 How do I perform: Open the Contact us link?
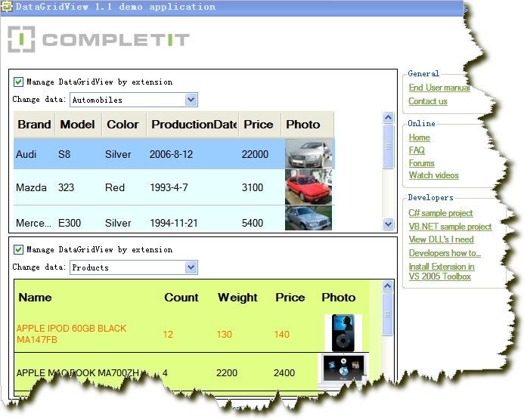click(428, 101)
